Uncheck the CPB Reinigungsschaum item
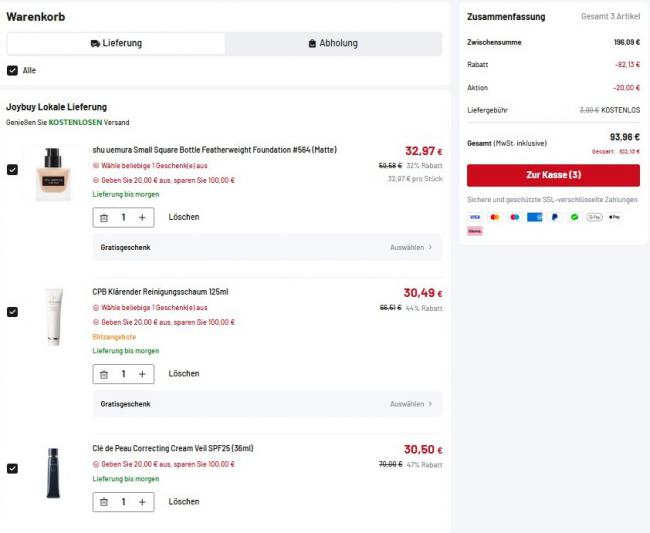650x533 pixels. [x=12, y=312]
